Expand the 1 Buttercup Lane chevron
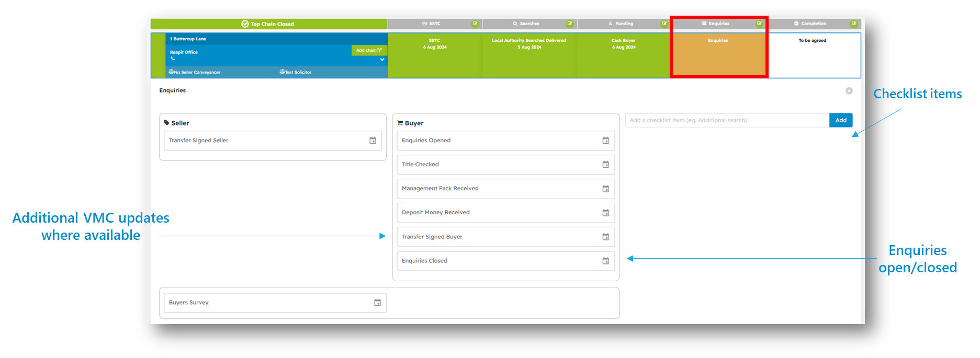980x358 pixels. click(382, 60)
